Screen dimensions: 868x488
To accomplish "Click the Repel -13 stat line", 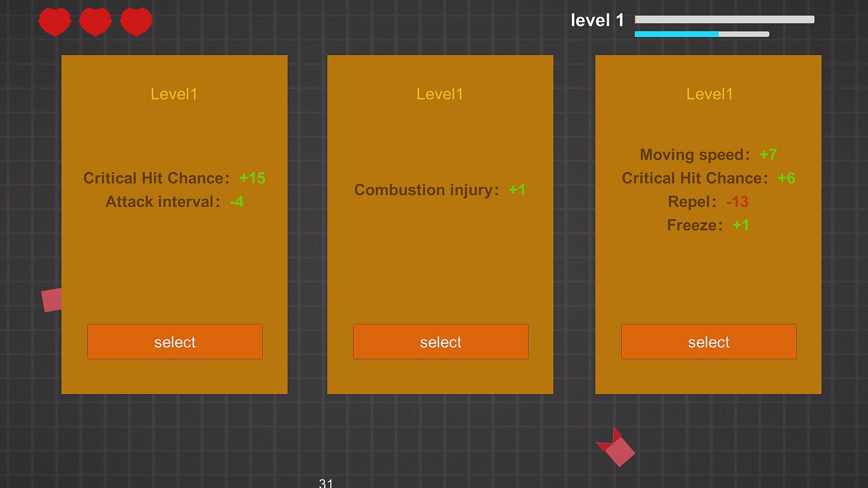I will point(708,202).
